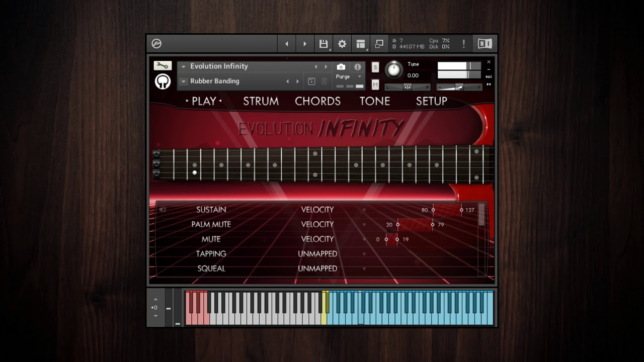Toggle the Mute M button

point(375,84)
